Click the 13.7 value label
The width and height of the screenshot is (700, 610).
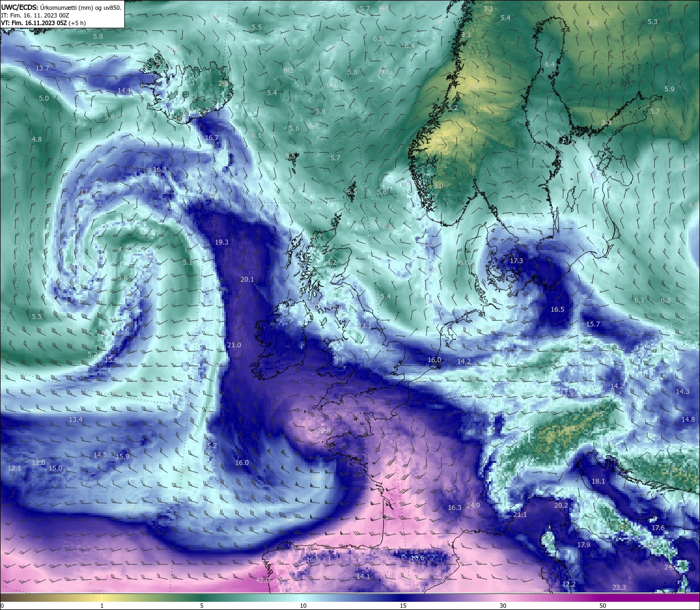[42, 68]
